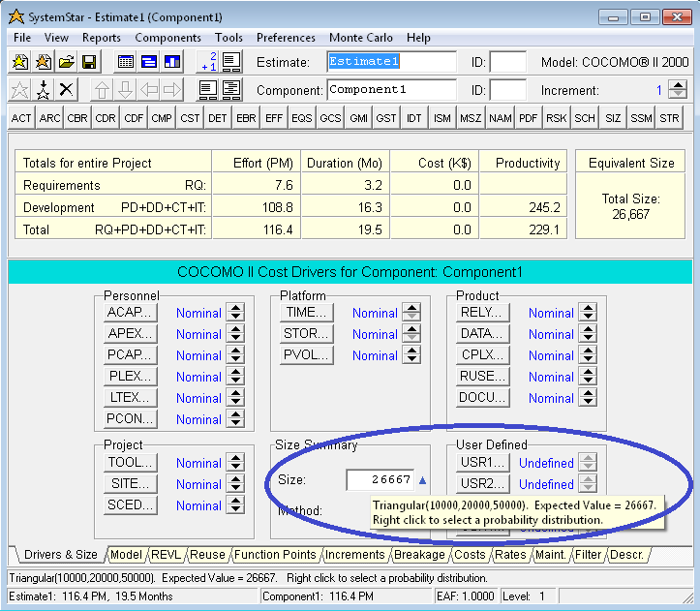This screenshot has height=611, width=700.
Task: Switch to the Costs tab
Action: point(470,555)
